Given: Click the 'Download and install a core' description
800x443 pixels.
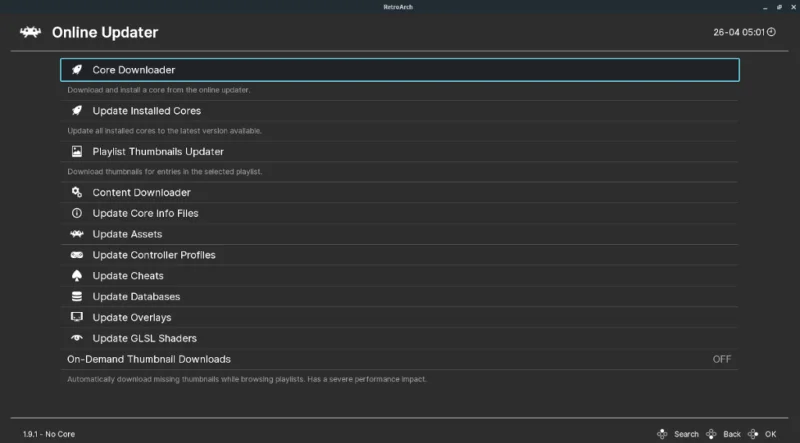Looking at the screenshot, I should [x=159, y=90].
